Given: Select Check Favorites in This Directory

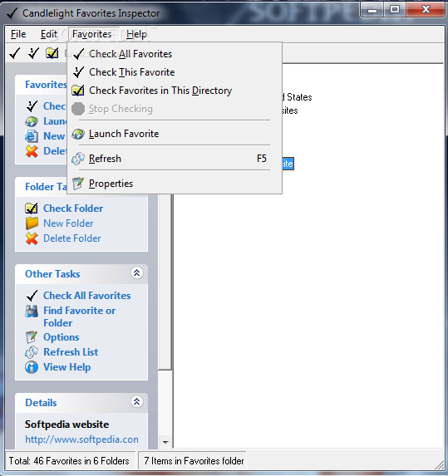Looking at the screenshot, I should [175, 91].
